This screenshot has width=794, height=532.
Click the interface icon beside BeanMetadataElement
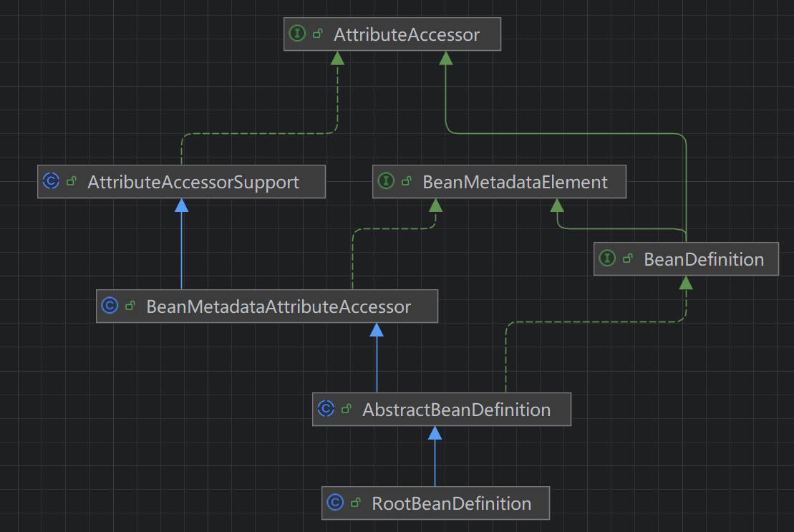pyautogui.click(x=386, y=182)
